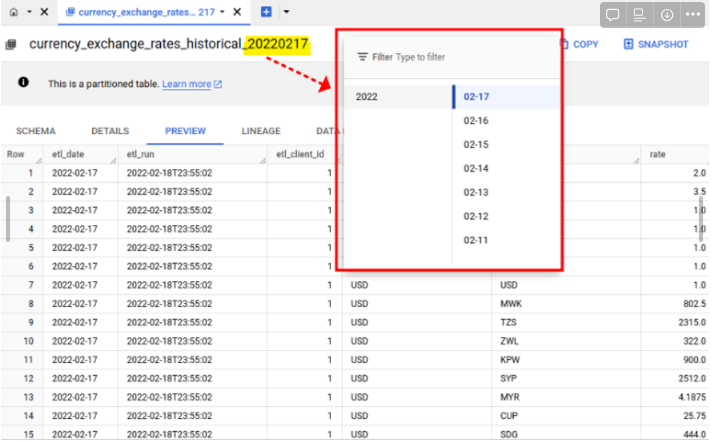Select partition date 02-15

pos(506,145)
